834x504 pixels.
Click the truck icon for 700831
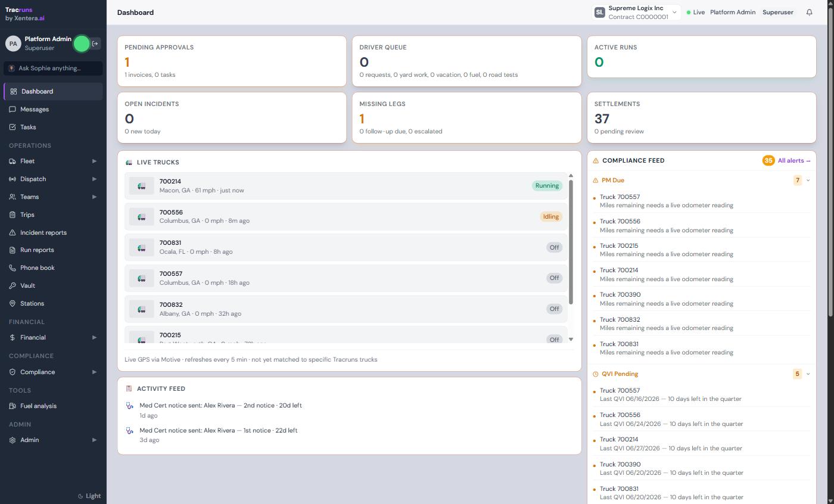click(x=142, y=247)
